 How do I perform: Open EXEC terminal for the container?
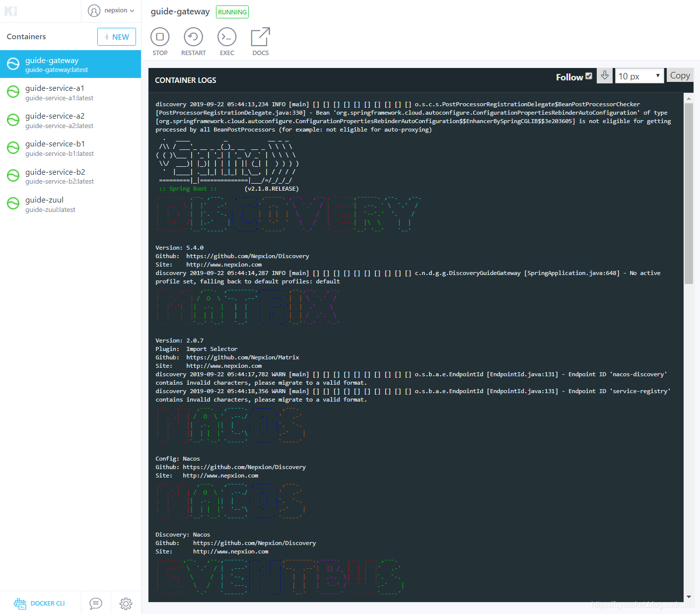click(x=227, y=42)
